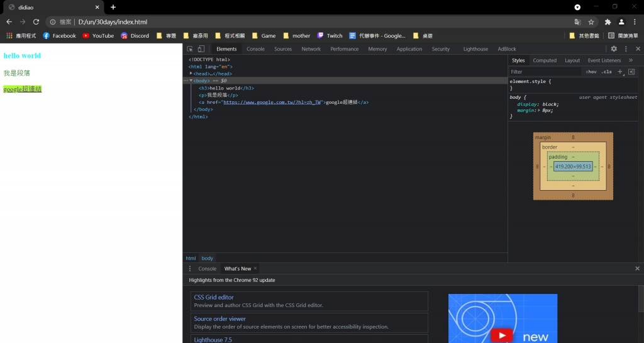
Task: Play the Chrome 92 video thumbnail
Action: click(501, 335)
